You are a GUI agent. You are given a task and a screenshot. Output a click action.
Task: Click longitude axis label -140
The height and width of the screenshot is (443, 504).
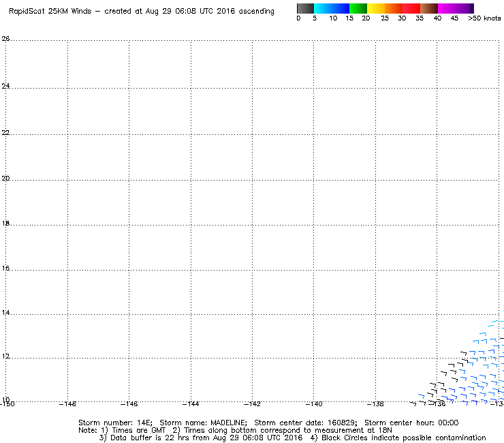pos(314,404)
